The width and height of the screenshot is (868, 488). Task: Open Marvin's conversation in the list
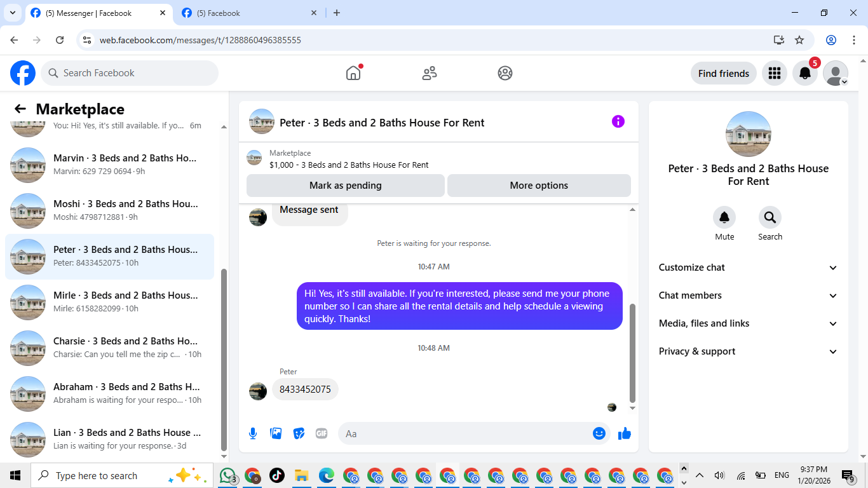110,165
